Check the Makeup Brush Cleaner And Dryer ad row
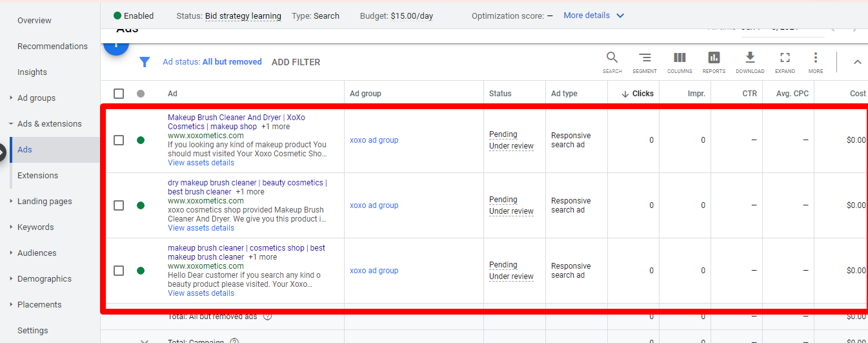Viewport: 868px width, 343px height. point(119,140)
